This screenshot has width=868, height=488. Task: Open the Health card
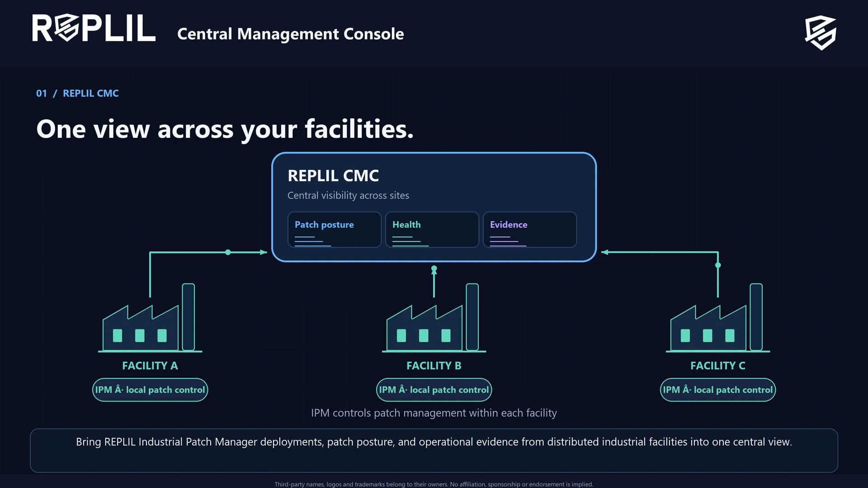point(432,230)
